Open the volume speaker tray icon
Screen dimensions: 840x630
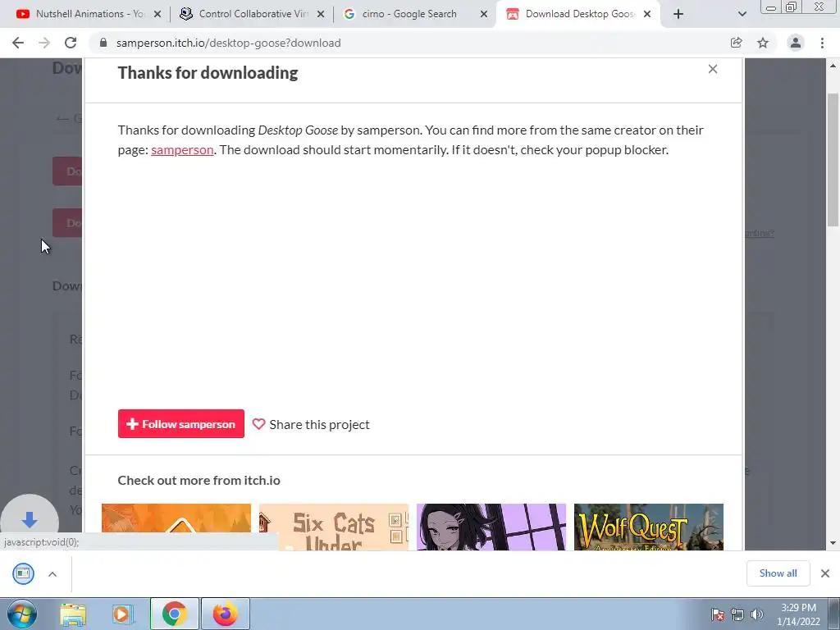[x=756, y=614]
